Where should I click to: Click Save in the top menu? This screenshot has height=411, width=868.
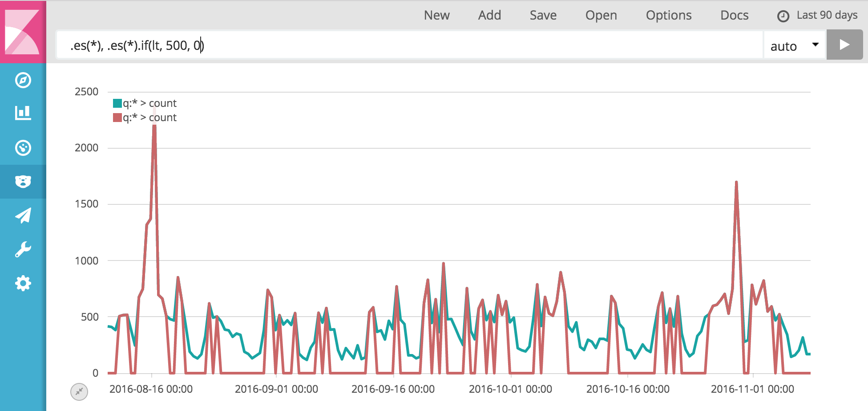[543, 15]
